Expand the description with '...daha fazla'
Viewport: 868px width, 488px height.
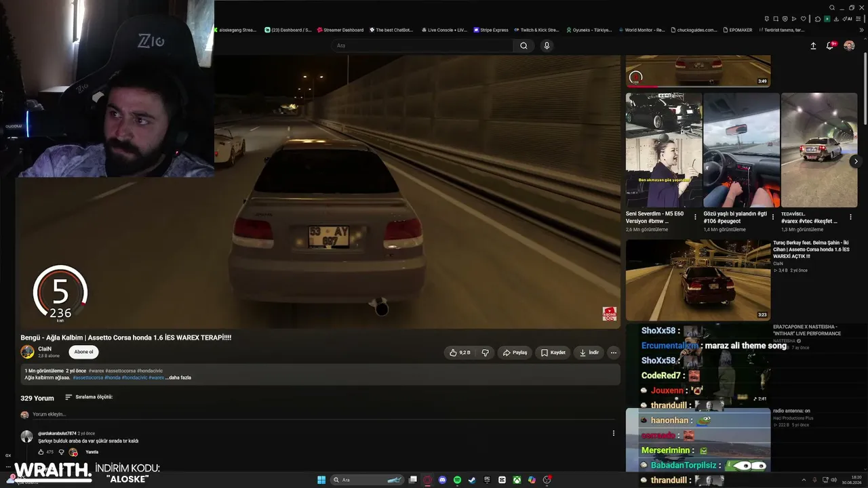click(178, 378)
